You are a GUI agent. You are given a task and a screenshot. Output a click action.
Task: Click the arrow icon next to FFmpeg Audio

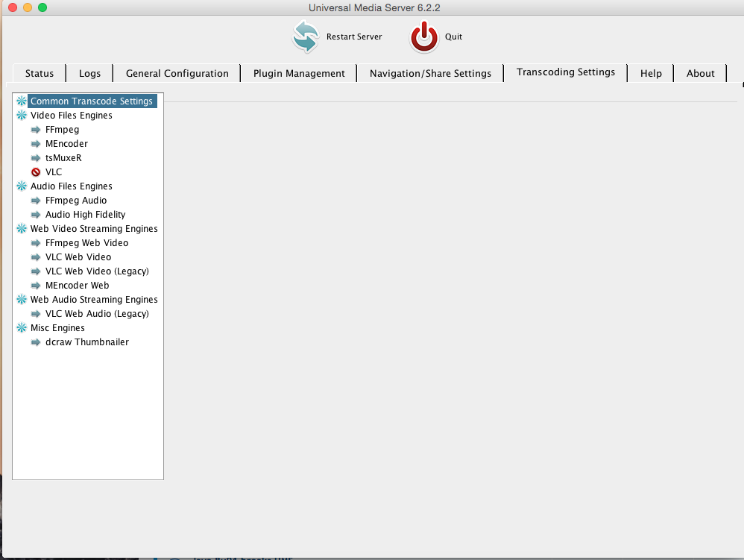tap(36, 201)
